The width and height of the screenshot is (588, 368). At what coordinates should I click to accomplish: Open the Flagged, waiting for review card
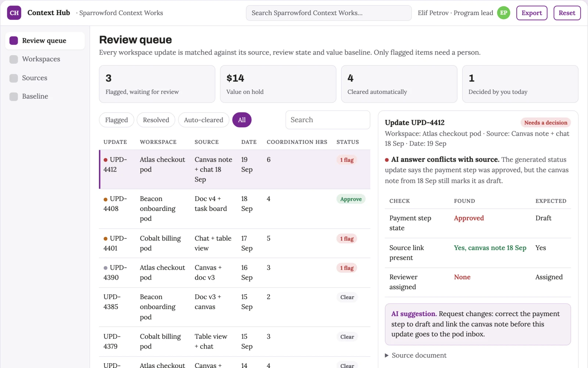coord(157,84)
